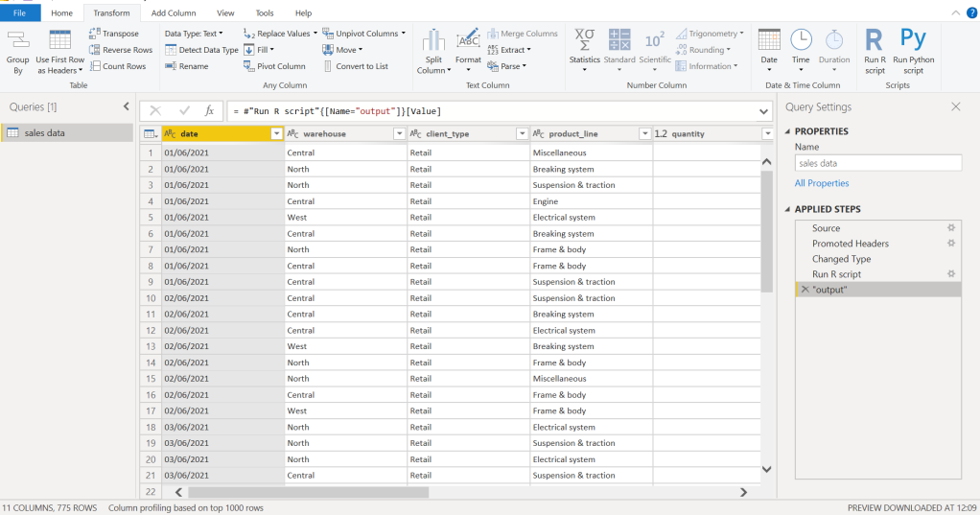Image resolution: width=980 pixels, height=515 pixels.
Task: Open quantity column filter dropdown
Action: (767, 133)
